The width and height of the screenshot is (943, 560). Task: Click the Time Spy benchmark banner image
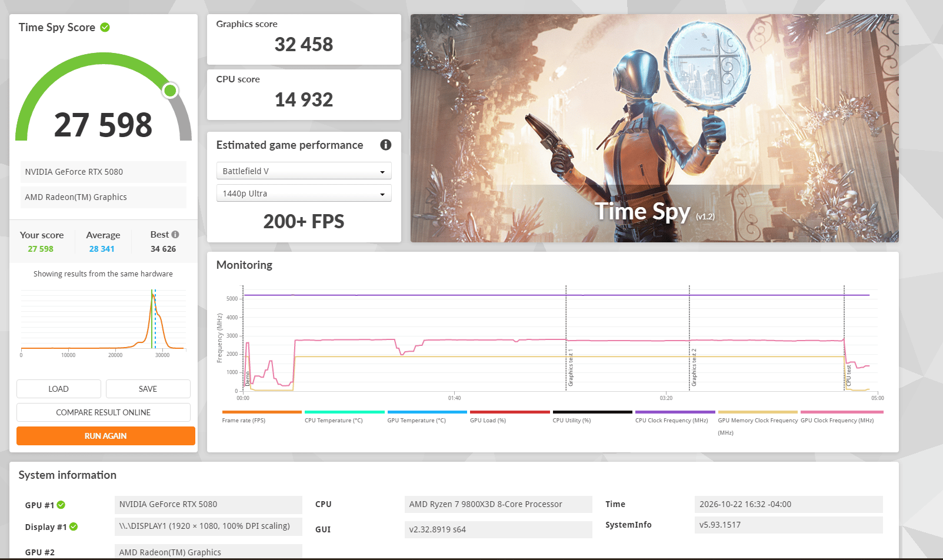pos(655,128)
